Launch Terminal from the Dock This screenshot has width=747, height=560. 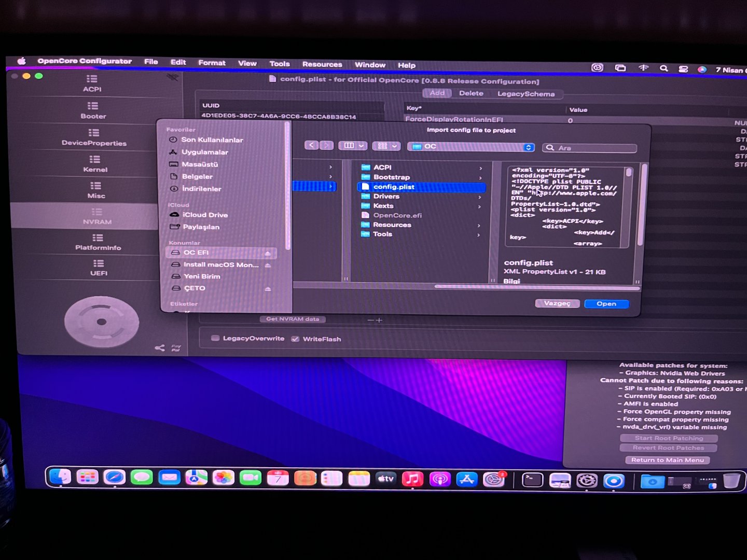point(533,480)
